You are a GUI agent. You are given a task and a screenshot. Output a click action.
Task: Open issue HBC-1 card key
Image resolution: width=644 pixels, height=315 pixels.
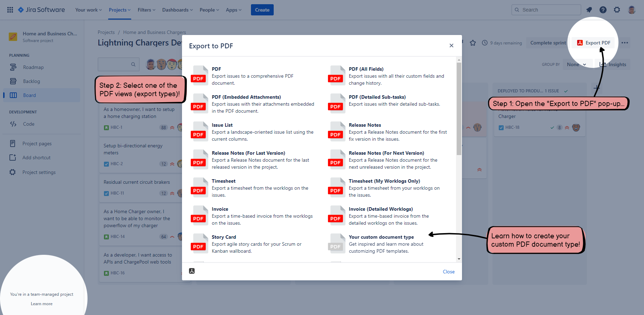click(117, 127)
